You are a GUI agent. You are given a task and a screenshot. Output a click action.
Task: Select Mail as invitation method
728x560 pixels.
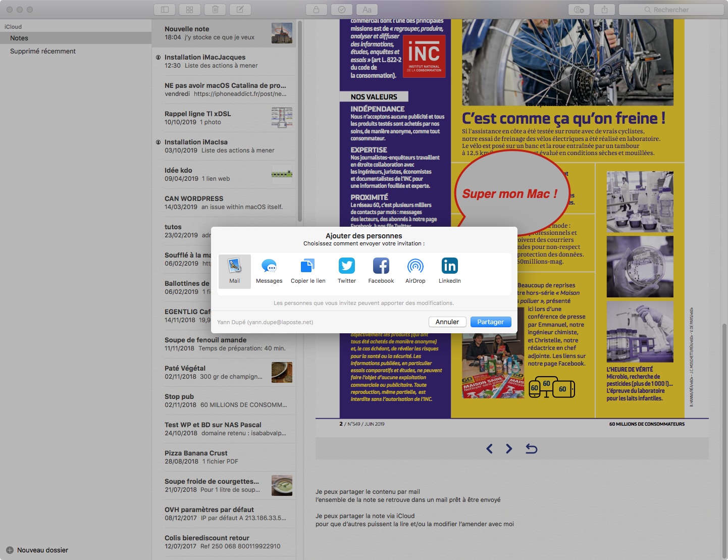pos(235,271)
